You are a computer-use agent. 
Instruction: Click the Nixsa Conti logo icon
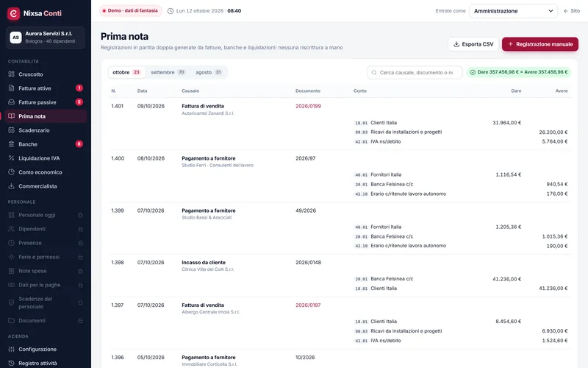(x=13, y=13)
